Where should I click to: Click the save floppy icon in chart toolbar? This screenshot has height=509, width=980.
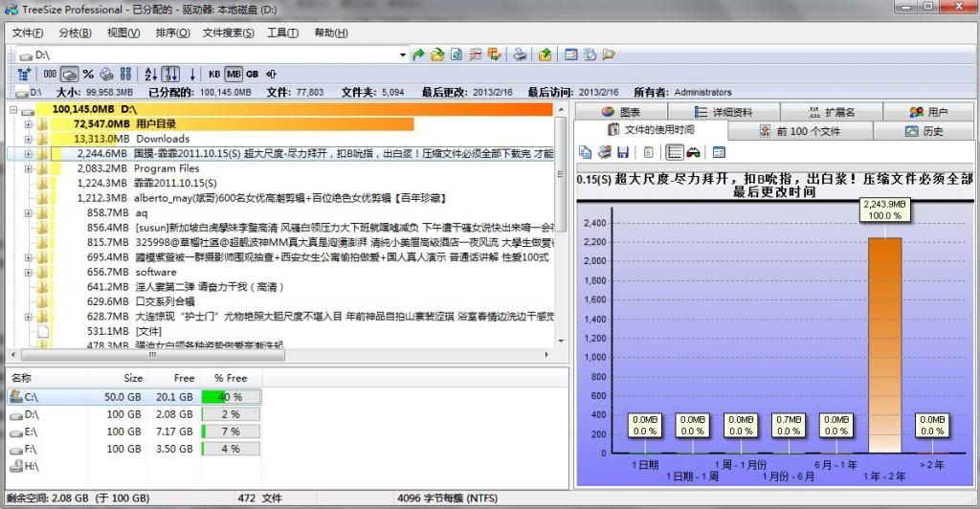click(x=622, y=152)
